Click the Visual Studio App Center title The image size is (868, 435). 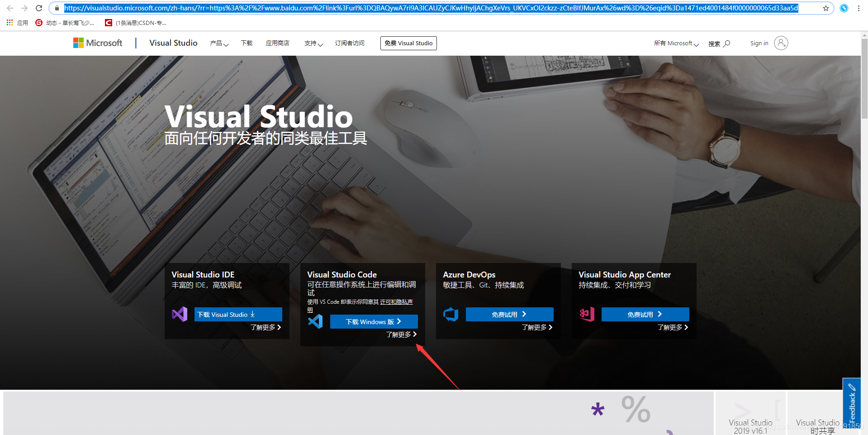pyautogui.click(x=625, y=275)
